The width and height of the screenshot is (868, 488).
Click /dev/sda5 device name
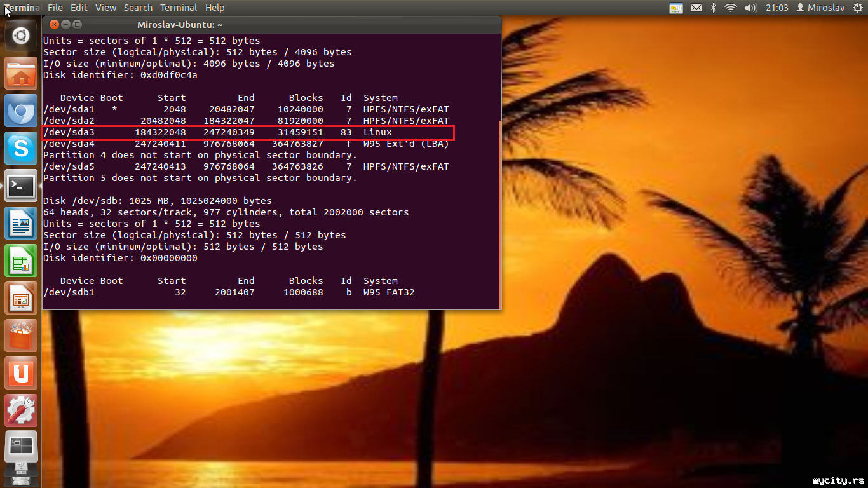(69, 166)
